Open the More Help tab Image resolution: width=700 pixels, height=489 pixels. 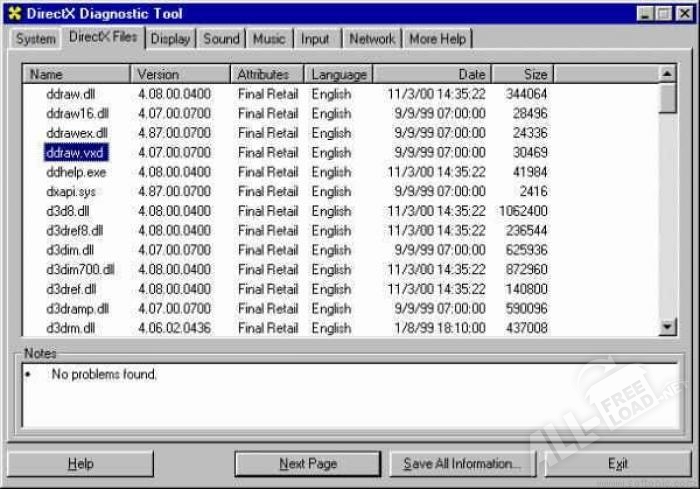click(437, 39)
